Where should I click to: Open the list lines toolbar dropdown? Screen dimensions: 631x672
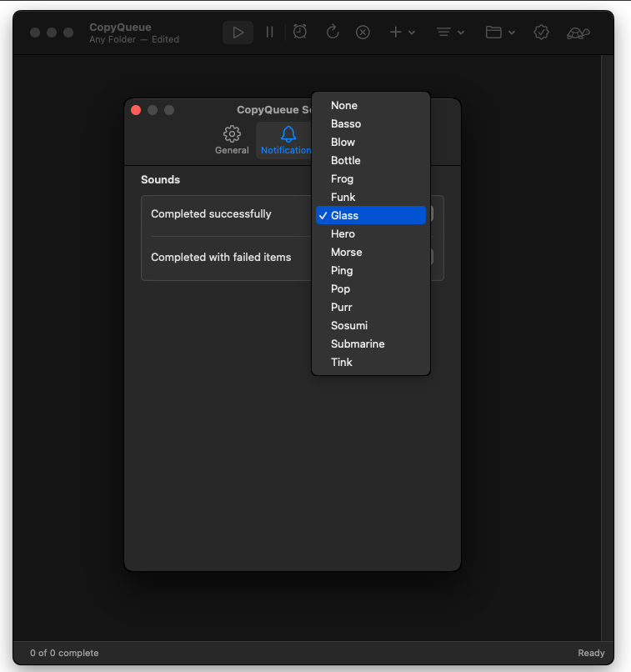(450, 33)
